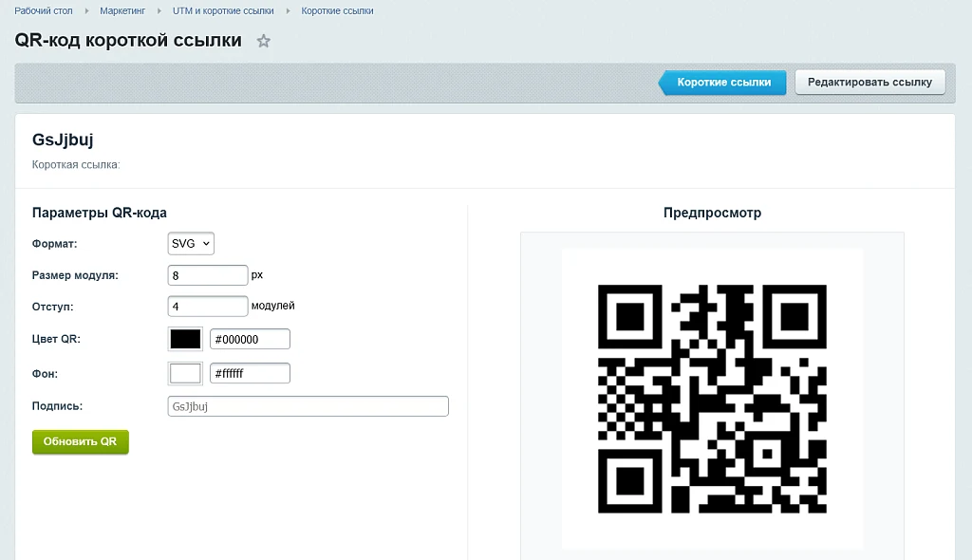
Task: Open the white Фон color swatch
Action: point(185,373)
